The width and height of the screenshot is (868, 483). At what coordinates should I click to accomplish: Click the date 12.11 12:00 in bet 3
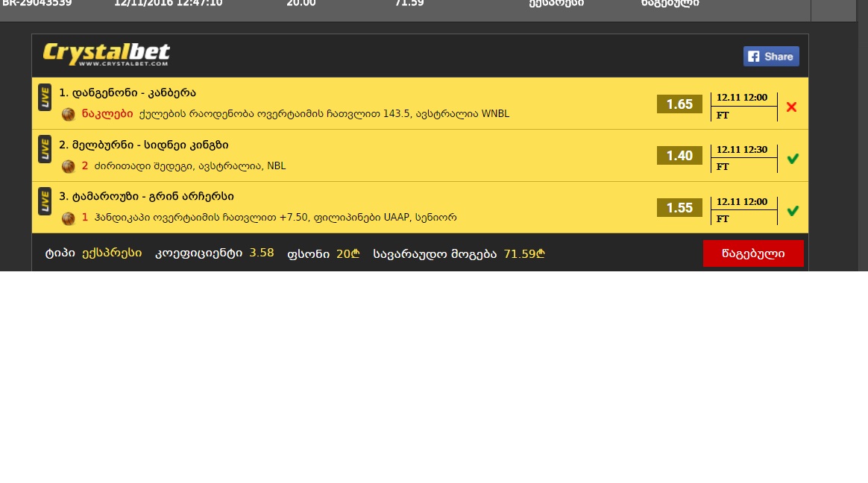click(x=742, y=201)
